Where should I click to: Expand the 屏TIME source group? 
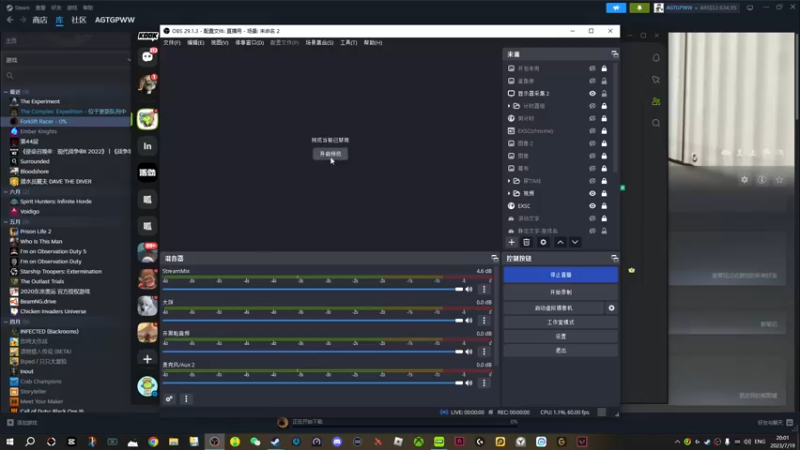point(509,181)
